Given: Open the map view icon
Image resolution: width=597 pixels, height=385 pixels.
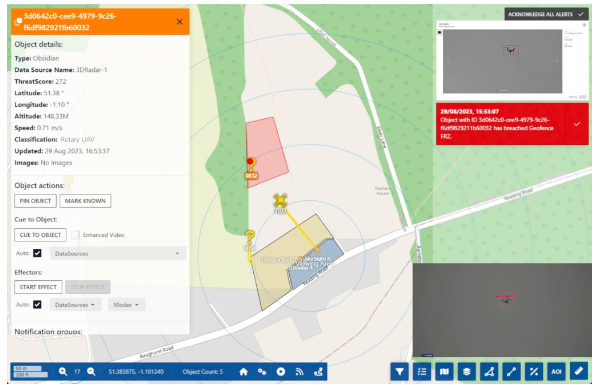Looking at the screenshot, I should click(444, 371).
